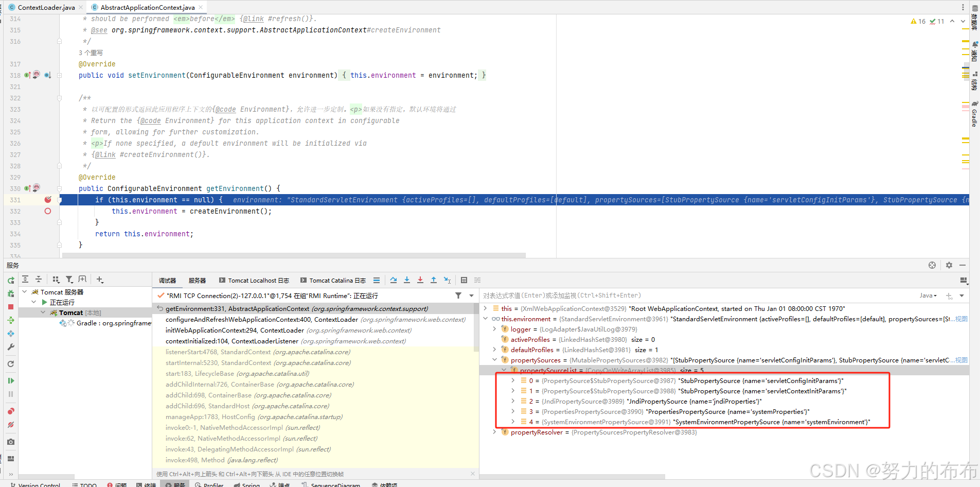
Task: Click the step into debugger icon
Action: (x=407, y=280)
